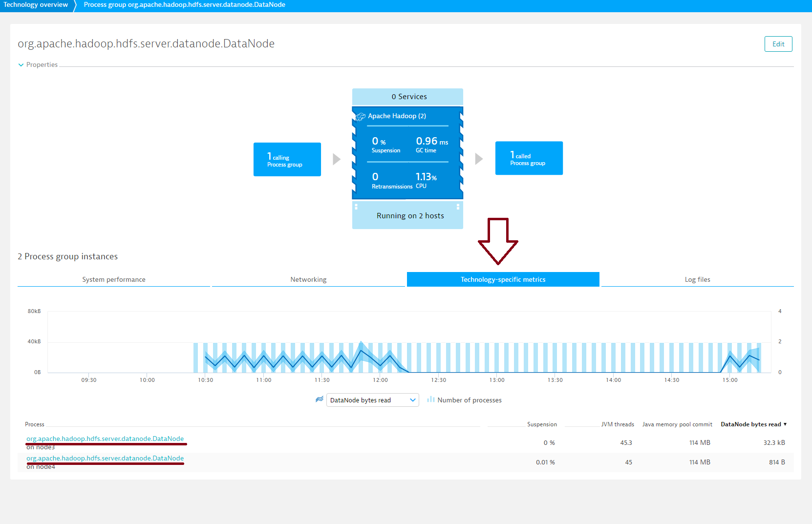
Task: Click the 0 Services box
Action: [x=407, y=97]
